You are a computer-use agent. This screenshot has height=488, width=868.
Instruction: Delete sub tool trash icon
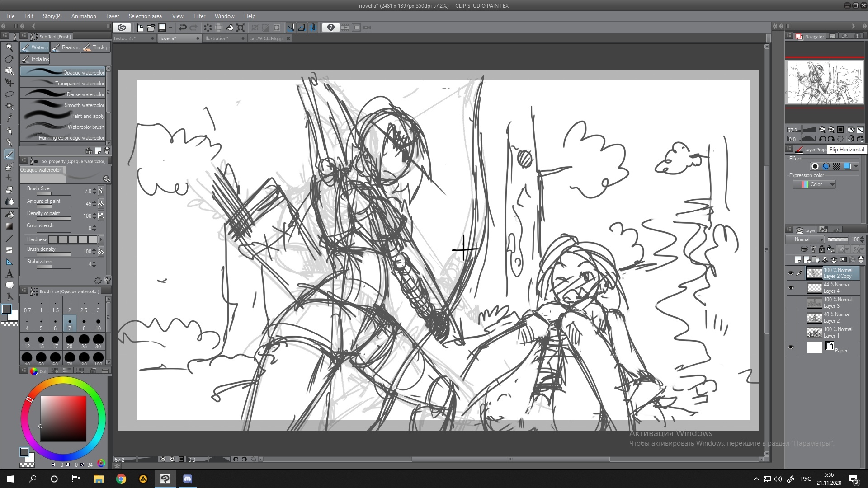pyautogui.click(x=107, y=150)
